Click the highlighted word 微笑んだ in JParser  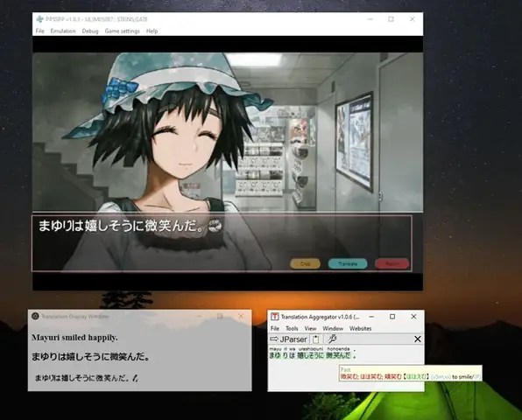pyautogui.click(x=338, y=355)
